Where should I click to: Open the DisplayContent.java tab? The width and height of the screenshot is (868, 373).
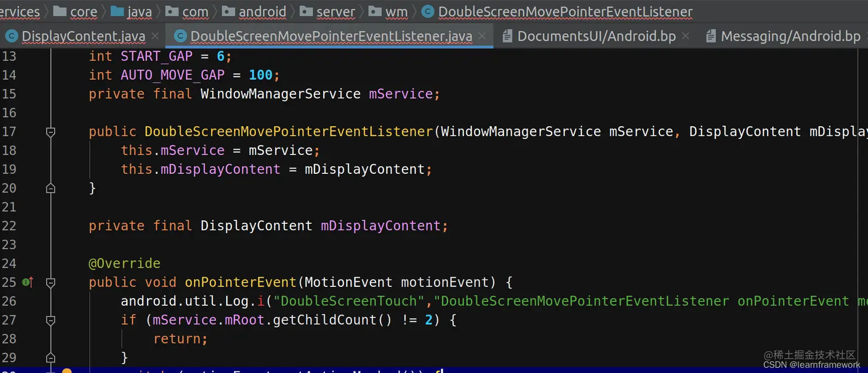pos(83,36)
